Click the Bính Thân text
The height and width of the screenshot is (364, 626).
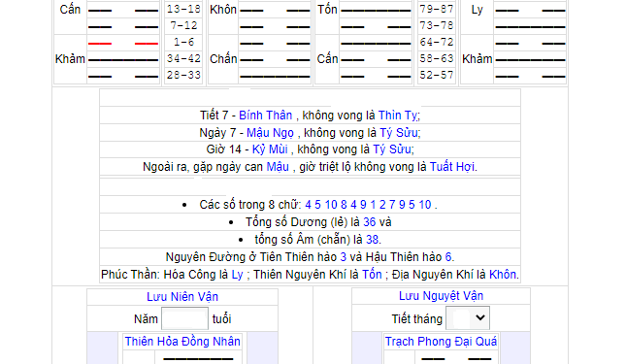pyautogui.click(x=266, y=116)
